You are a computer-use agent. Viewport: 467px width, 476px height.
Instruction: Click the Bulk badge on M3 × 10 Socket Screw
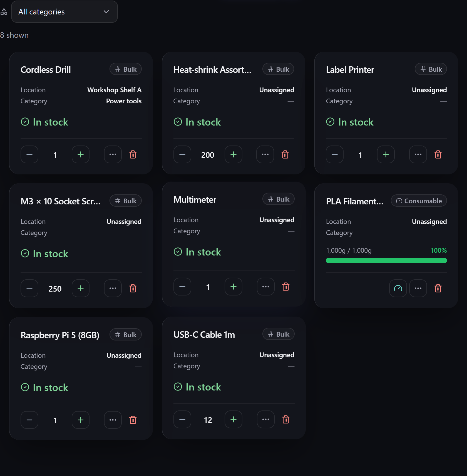tap(126, 201)
